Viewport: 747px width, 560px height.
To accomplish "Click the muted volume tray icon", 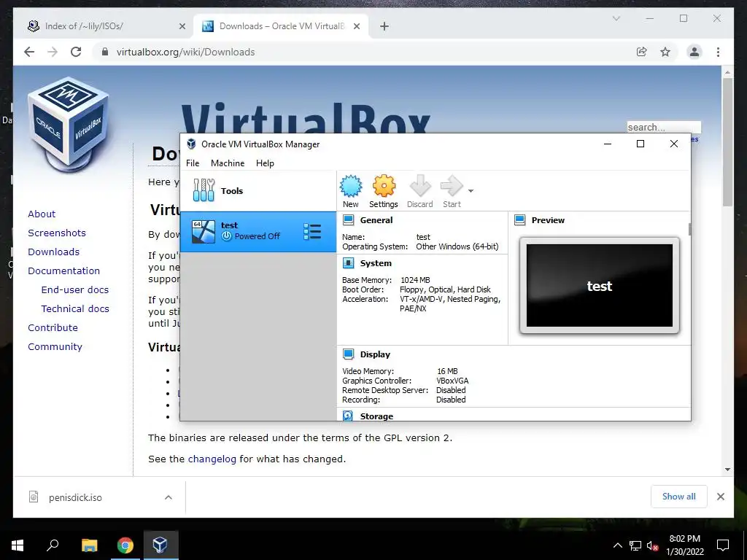I will click(652, 545).
